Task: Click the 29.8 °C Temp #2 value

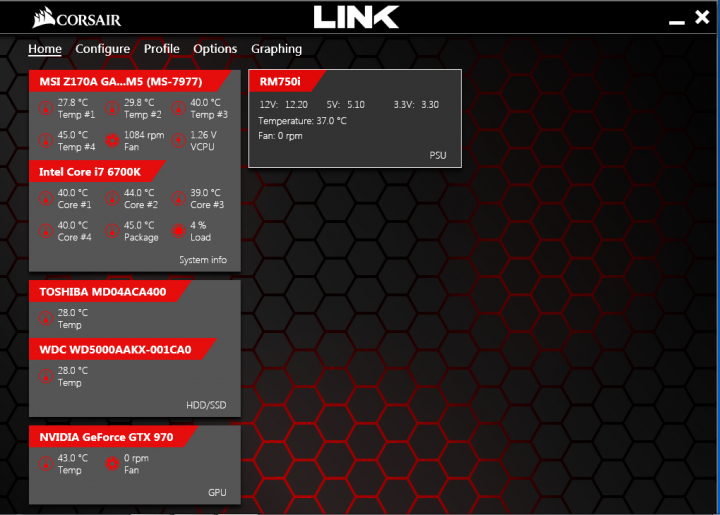Action: click(x=139, y=102)
